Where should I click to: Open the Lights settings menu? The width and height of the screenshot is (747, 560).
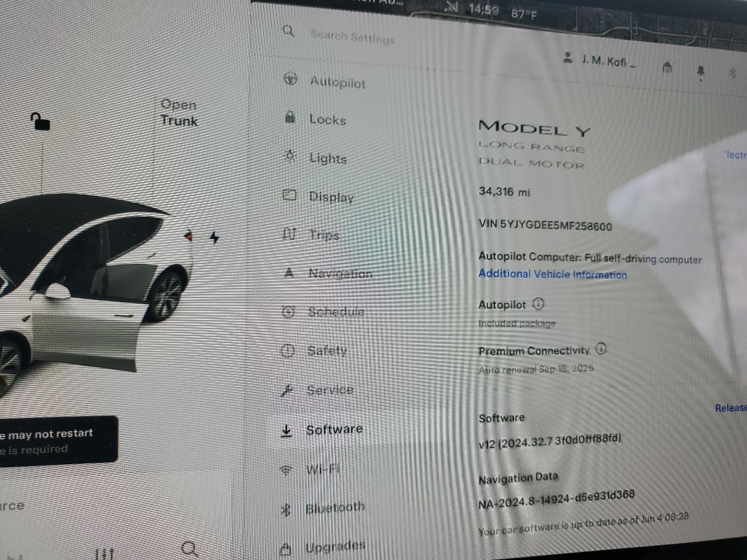[x=315, y=157]
